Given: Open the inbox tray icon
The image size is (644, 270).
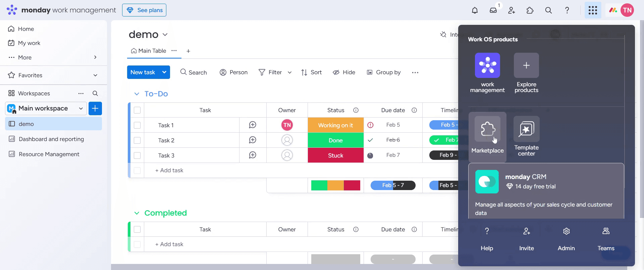Looking at the screenshot, I should pyautogui.click(x=493, y=10).
